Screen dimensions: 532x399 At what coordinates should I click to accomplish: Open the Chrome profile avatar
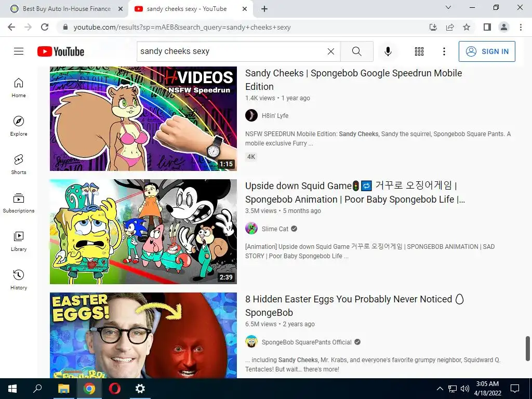tap(504, 27)
